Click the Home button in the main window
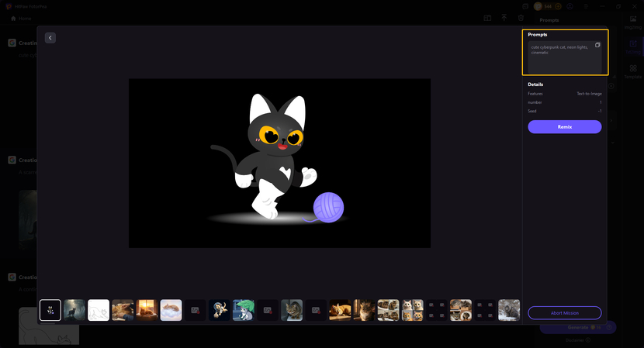 [21, 19]
